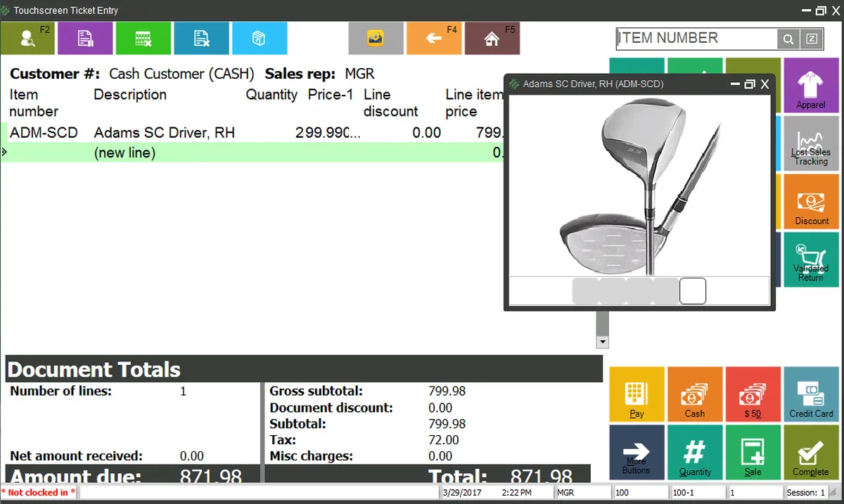Tap the $50 quick cash button
The width and height of the screenshot is (844, 504).
pos(753,394)
